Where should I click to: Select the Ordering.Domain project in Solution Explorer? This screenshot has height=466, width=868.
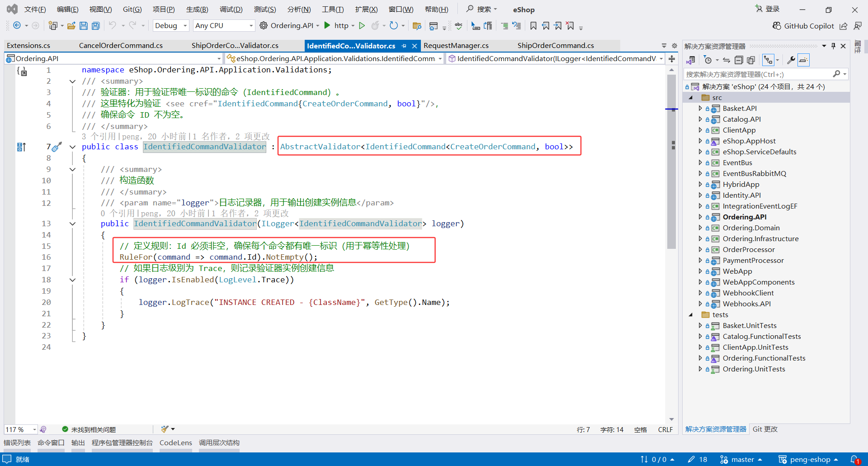click(751, 228)
